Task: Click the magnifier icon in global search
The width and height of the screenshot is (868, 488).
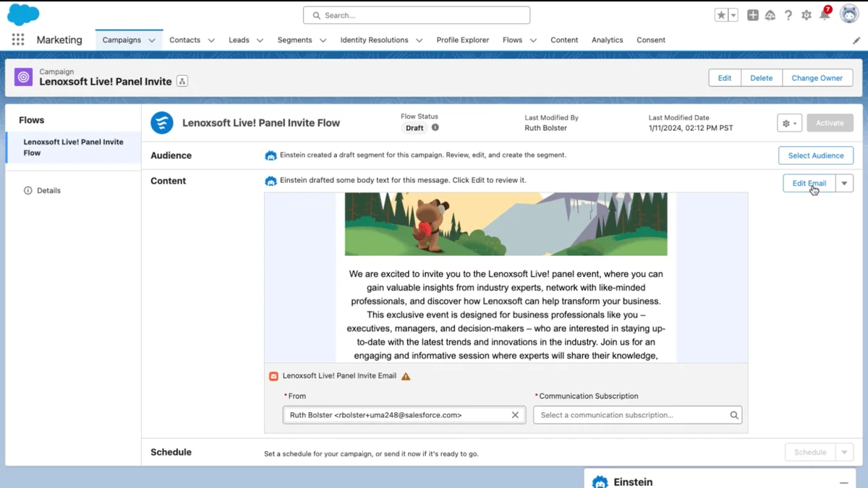Action: click(316, 15)
